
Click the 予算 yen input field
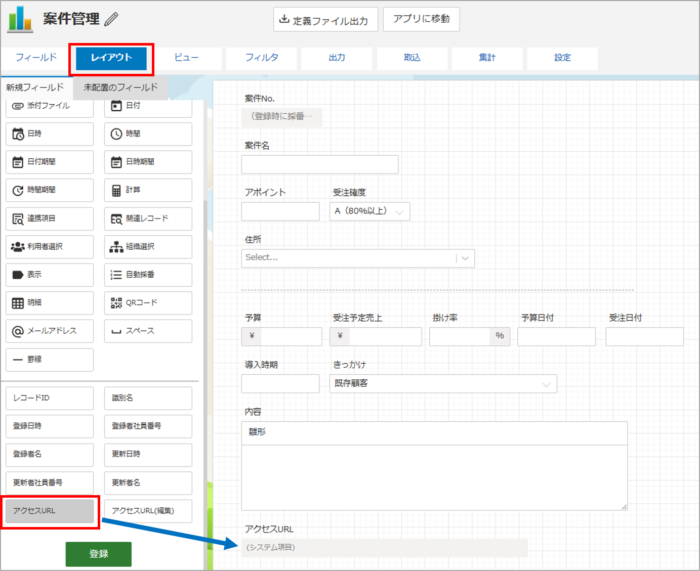click(x=282, y=337)
